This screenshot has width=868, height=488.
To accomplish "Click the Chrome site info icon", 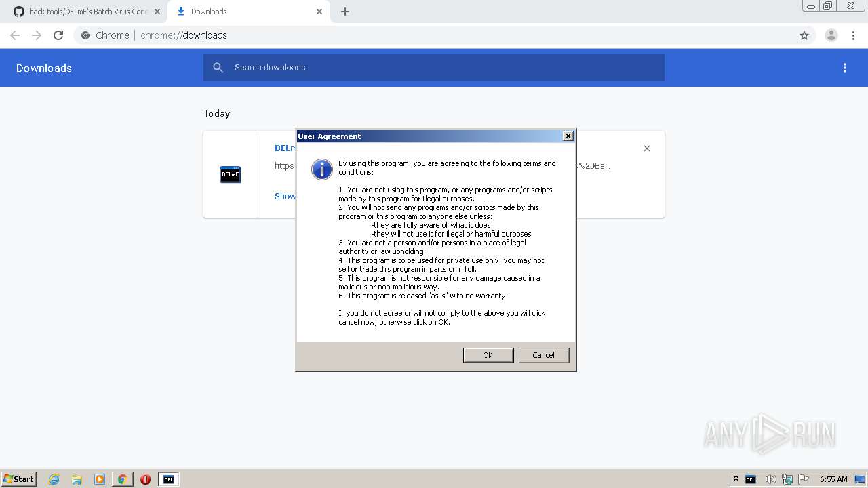I will (85, 35).
